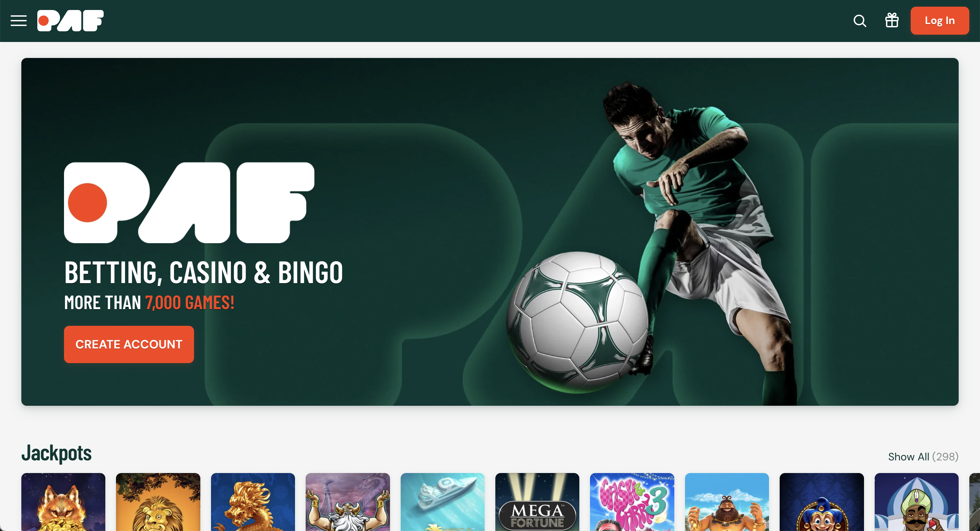
Task: Click the CREATE ACCOUNT button
Action: pyautogui.click(x=129, y=344)
